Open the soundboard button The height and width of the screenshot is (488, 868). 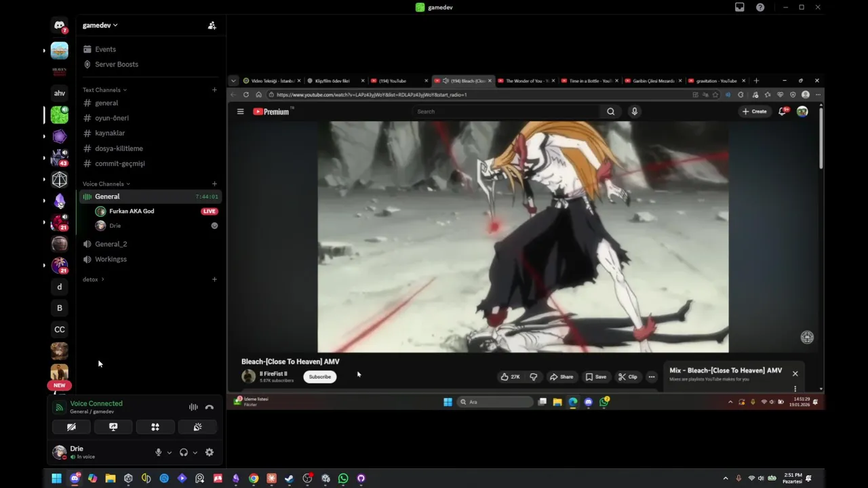point(197,427)
